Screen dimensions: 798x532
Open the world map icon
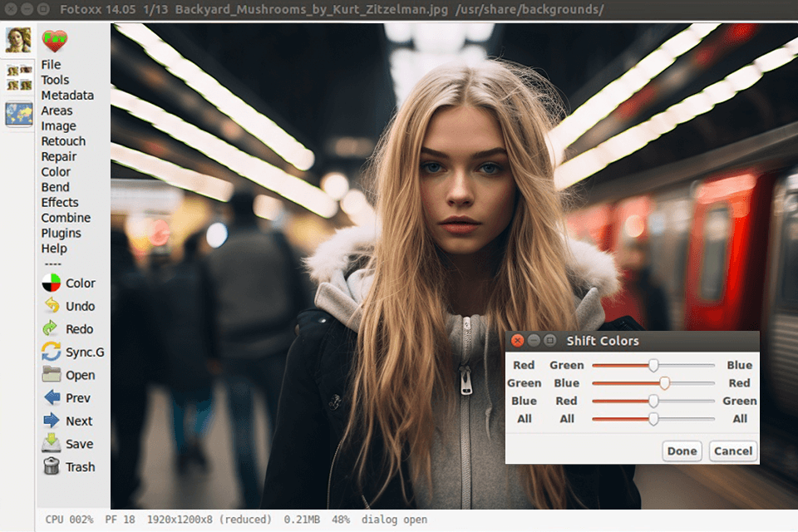point(19,114)
